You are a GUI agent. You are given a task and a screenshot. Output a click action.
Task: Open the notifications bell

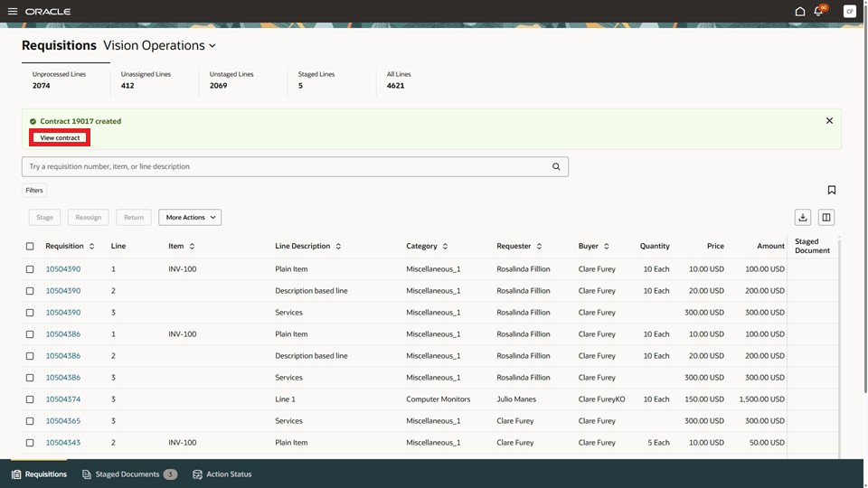click(818, 11)
